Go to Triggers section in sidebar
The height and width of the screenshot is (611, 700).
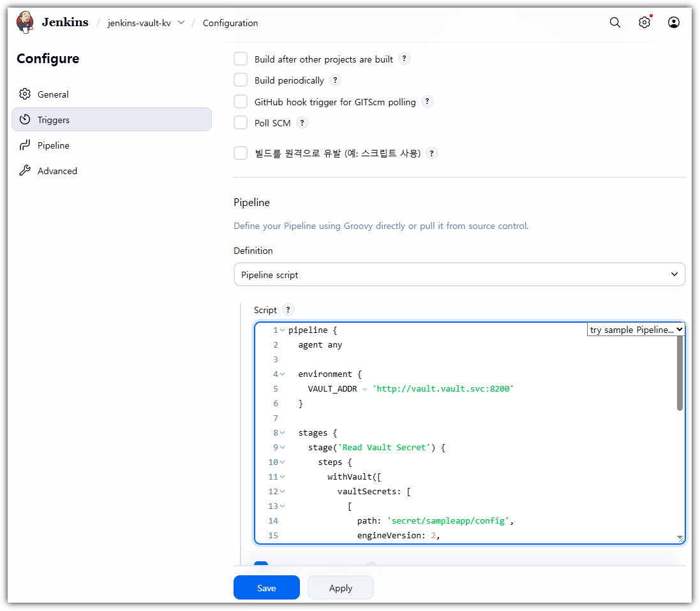coord(112,120)
